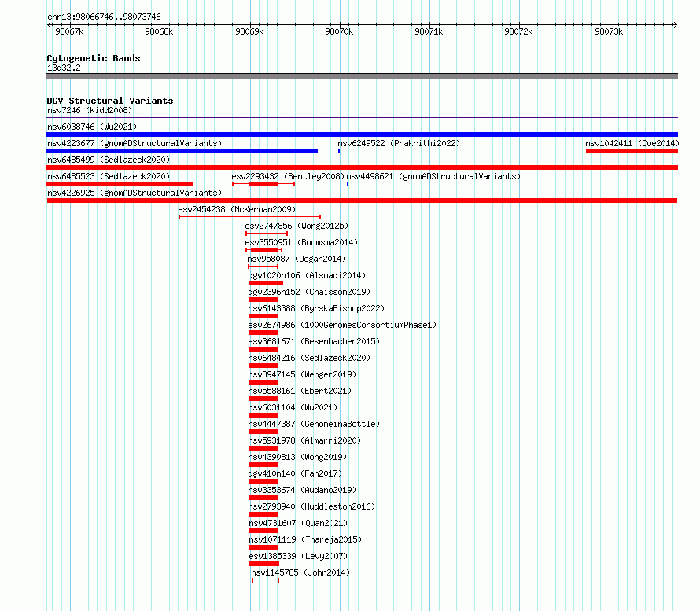Click the 98070k ruler label
Viewport: 700px width, 611px height.
[x=339, y=31]
